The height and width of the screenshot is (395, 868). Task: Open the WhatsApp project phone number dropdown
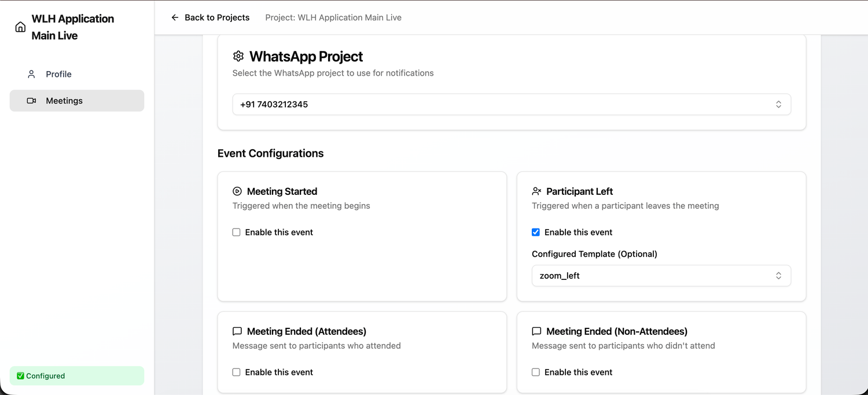tap(512, 105)
